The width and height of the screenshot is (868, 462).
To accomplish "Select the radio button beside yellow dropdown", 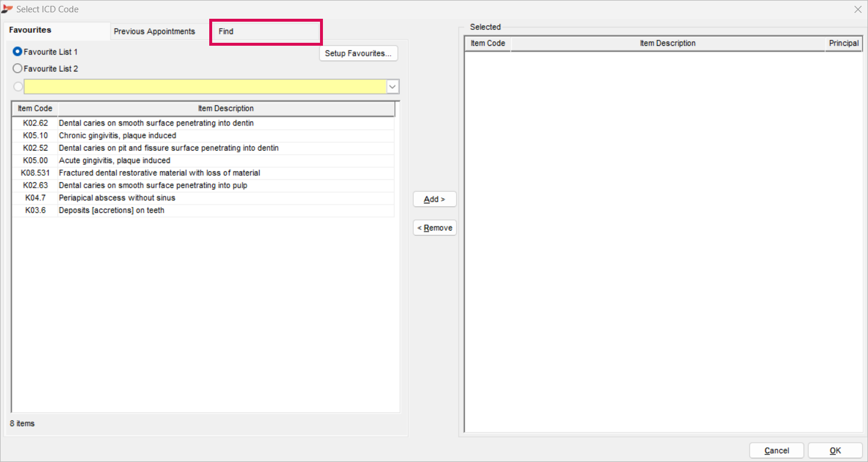I will coord(18,87).
